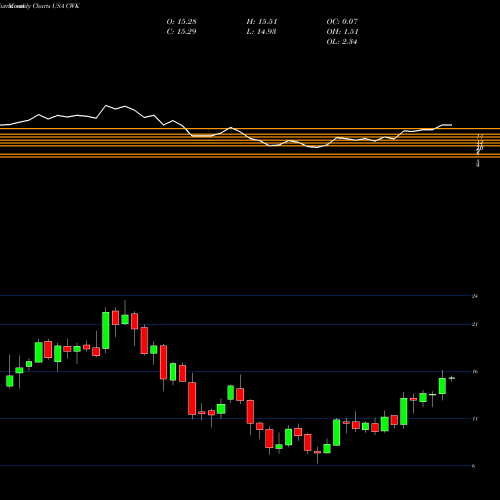Click the last candlestick at the chart's right end
This screenshot has height=500, width=500.
click(452, 378)
